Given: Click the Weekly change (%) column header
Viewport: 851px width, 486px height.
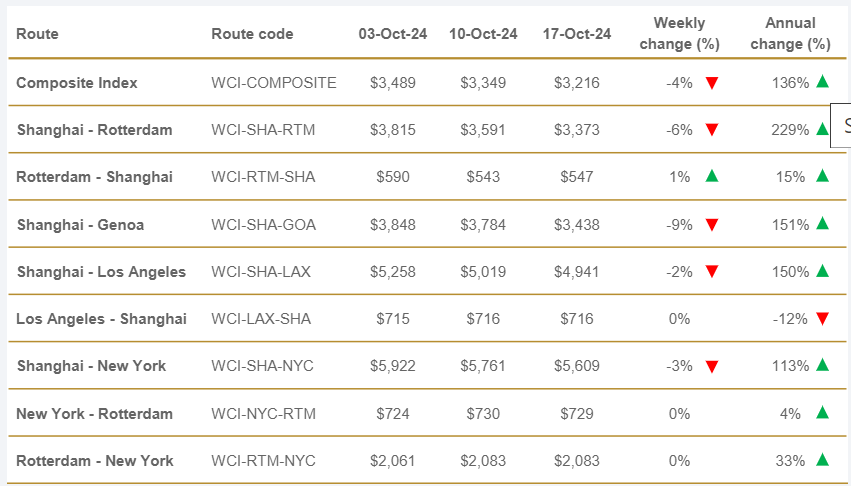Looking at the screenshot, I should [679, 34].
